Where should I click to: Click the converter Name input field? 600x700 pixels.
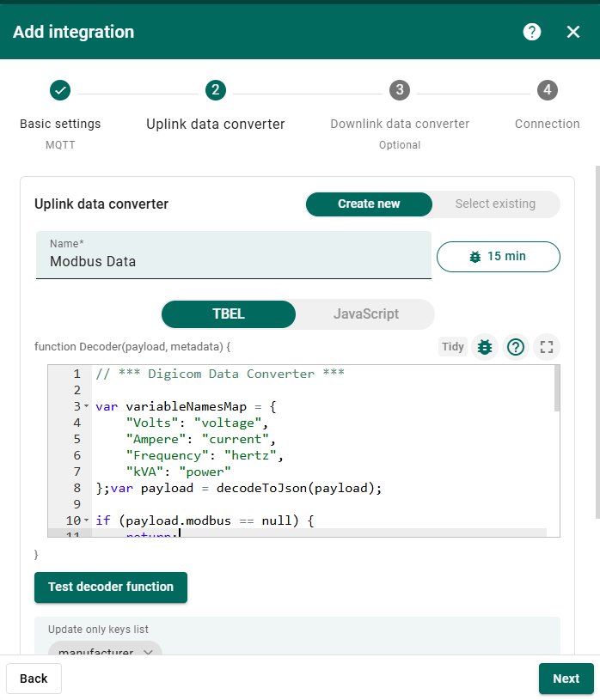(233, 261)
